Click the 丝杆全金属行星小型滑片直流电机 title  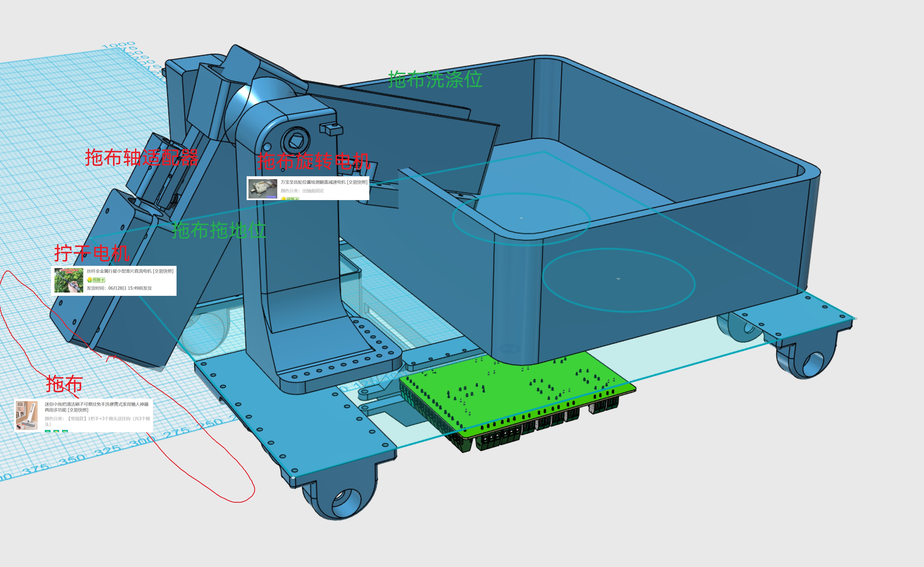(130, 271)
